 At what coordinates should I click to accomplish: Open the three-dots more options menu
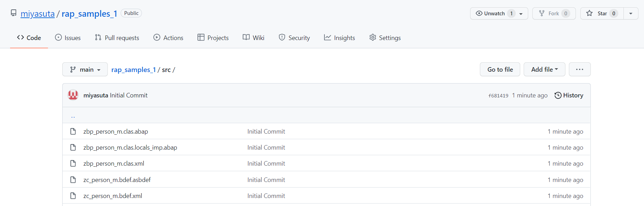tap(580, 69)
